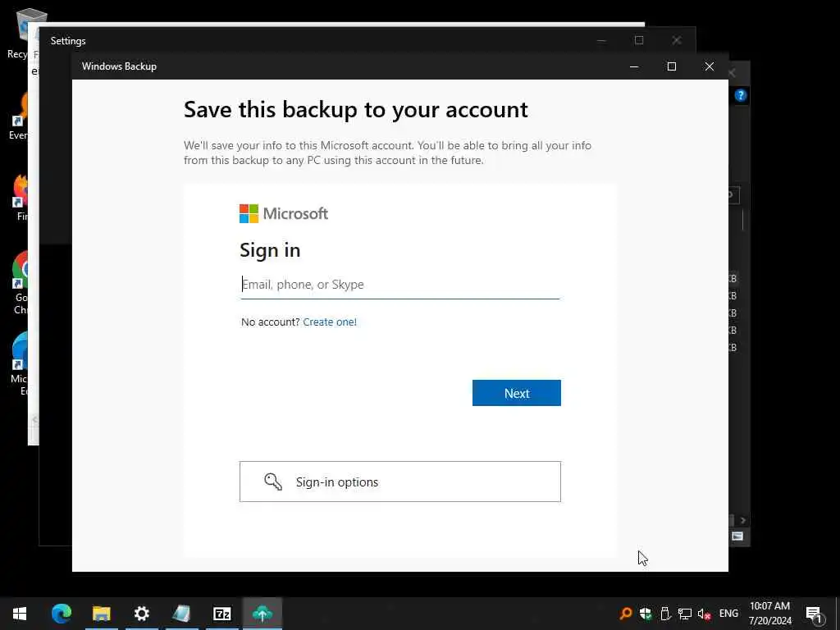The height and width of the screenshot is (630, 840).
Task: Open the network tray icon
Action: pyautogui.click(x=685, y=614)
